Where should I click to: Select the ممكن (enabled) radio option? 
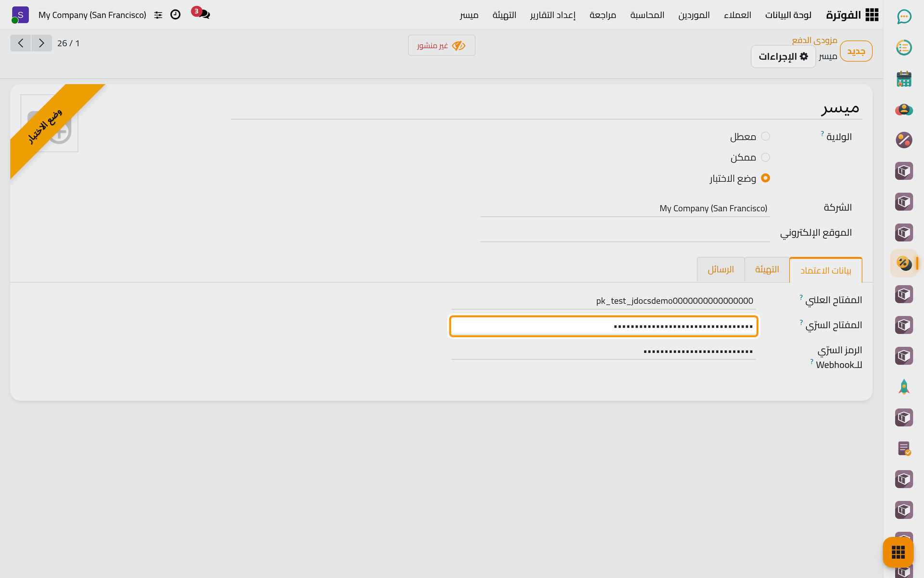click(x=765, y=157)
